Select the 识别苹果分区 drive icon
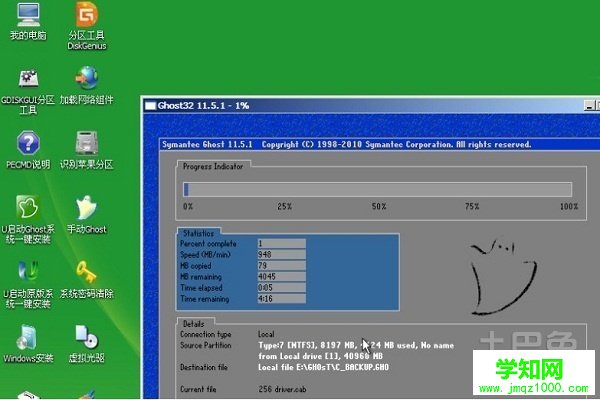 point(86,150)
